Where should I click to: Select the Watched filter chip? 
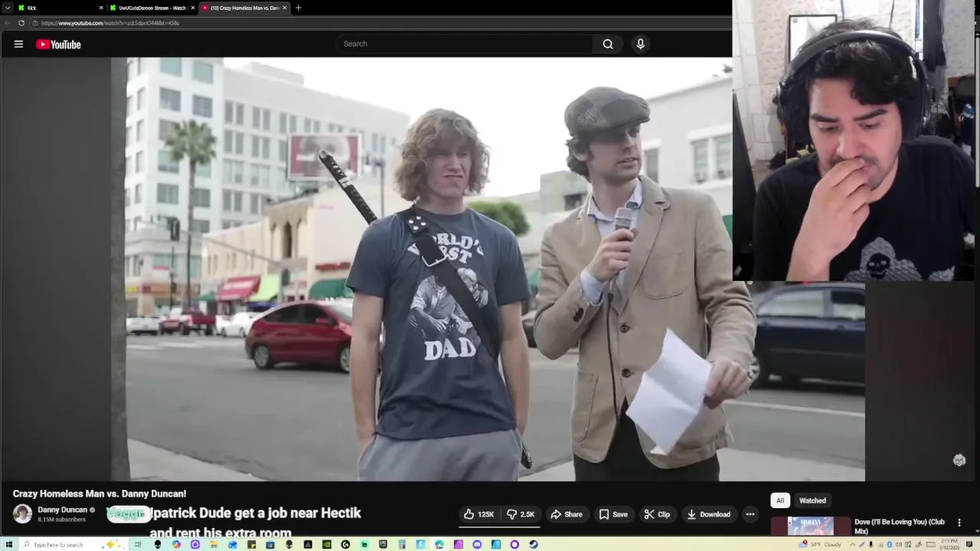[812, 500]
